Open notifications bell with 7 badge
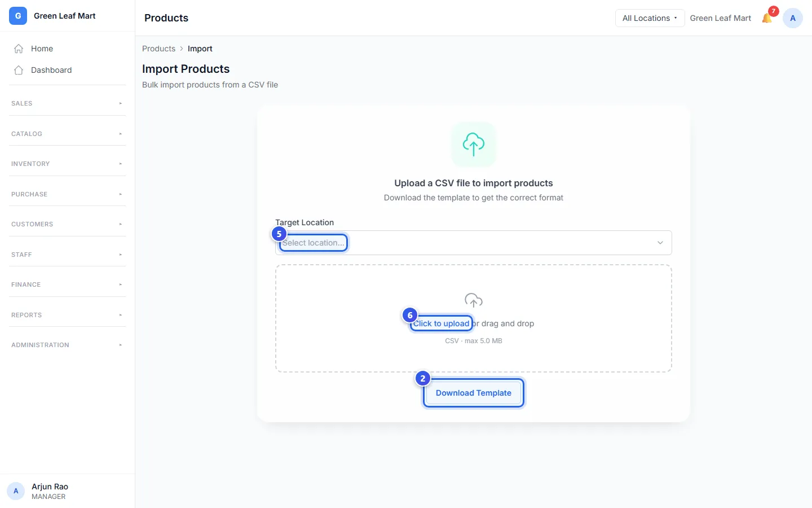Screen dimensions: 812x508 click(x=767, y=18)
